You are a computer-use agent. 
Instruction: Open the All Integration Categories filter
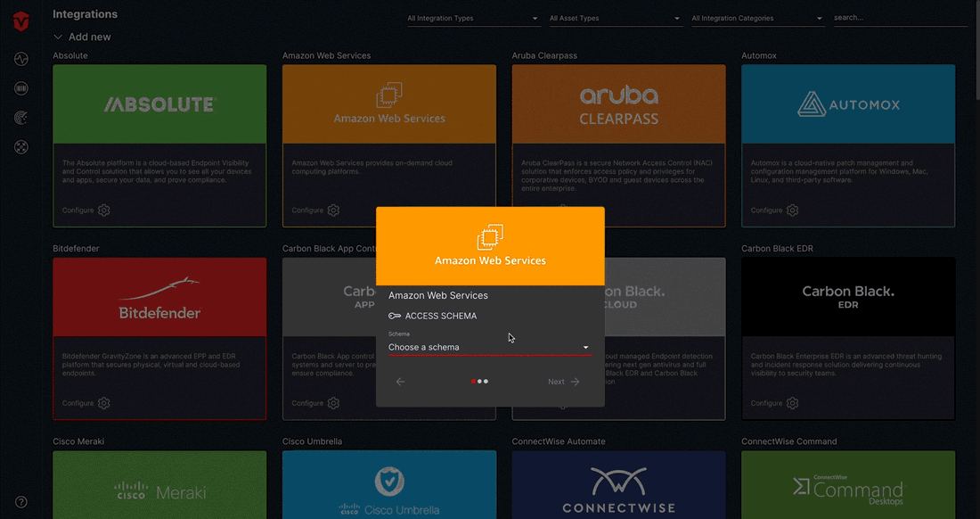(757, 18)
